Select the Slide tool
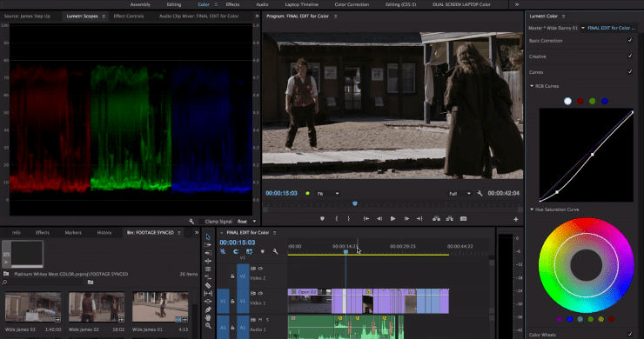This screenshot has height=339, width=644. (x=208, y=302)
